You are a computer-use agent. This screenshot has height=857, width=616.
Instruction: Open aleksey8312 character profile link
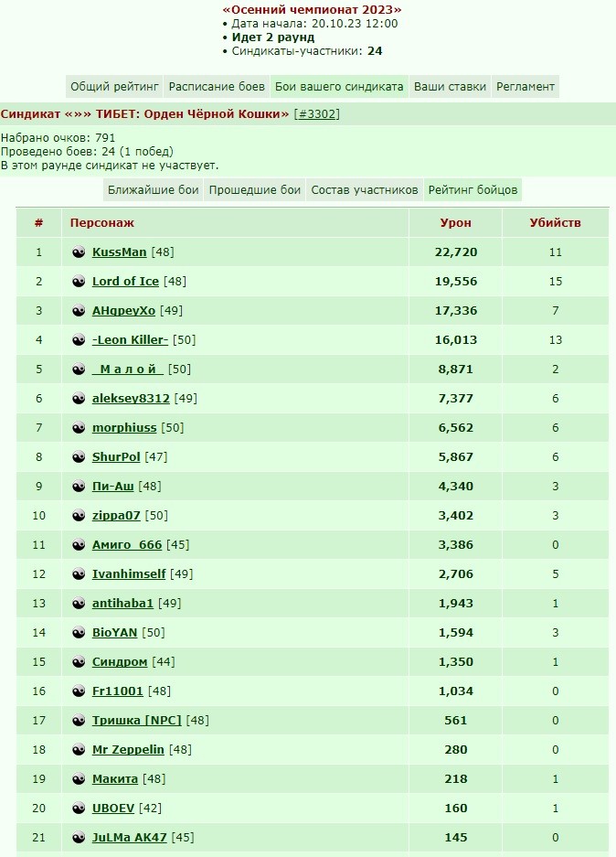pos(131,399)
